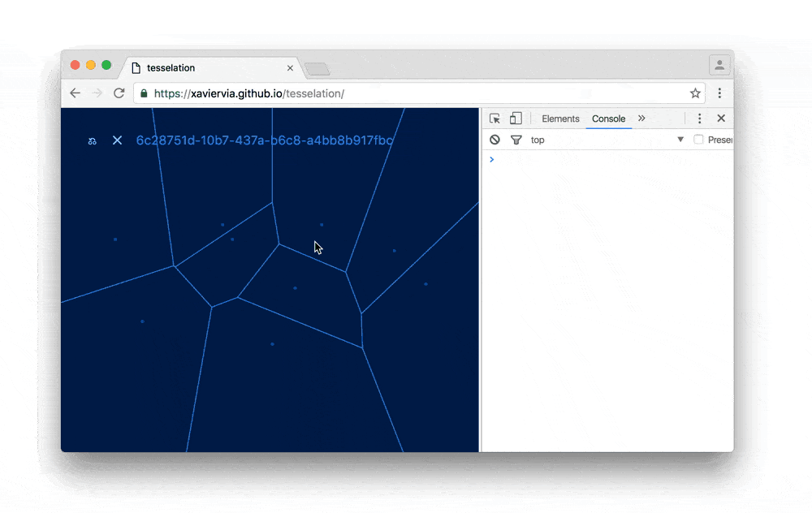Click the X icon on the canvas

pos(117,140)
